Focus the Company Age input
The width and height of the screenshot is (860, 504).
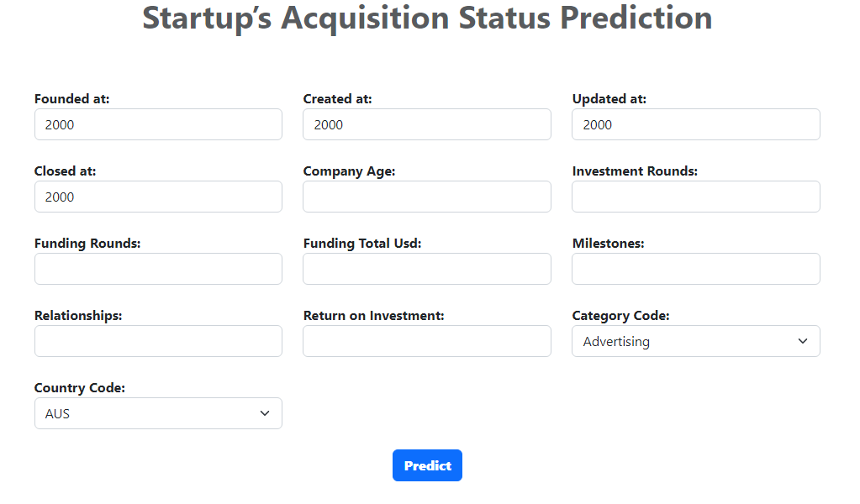(427, 197)
